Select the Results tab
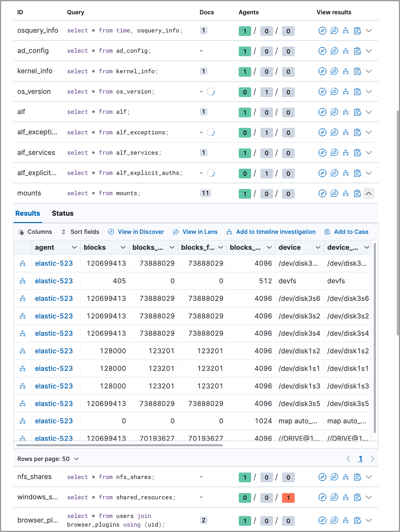Screen dimensions: 400x532 click(28, 214)
